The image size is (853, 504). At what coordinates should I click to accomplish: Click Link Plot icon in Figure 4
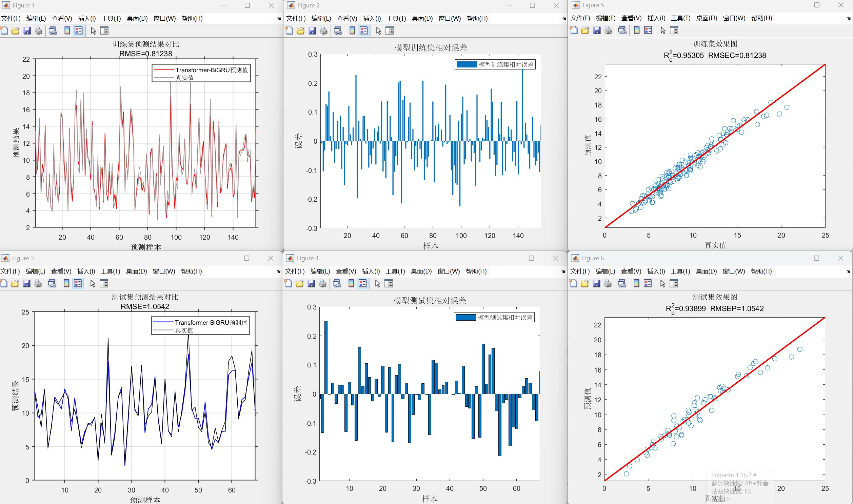click(337, 284)
